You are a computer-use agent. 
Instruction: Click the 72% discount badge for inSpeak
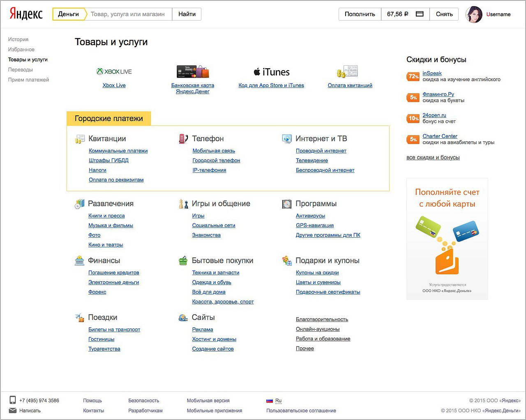pyautogui.click(x=413, y=76)
